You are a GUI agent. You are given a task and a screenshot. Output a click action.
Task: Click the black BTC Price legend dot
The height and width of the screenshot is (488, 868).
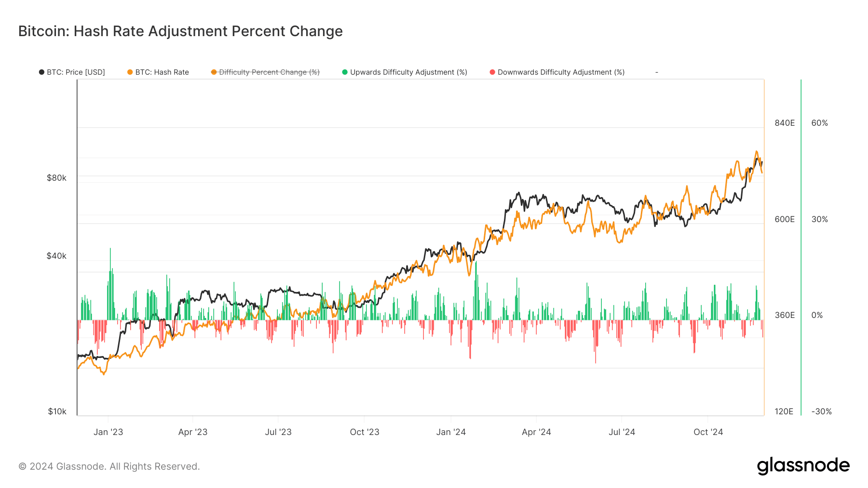click(x=41, y=72)
